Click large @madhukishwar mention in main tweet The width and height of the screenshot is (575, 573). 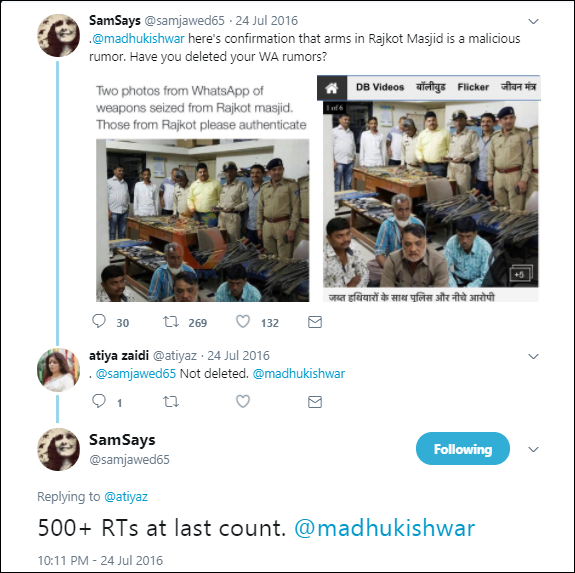click(385, 528)
